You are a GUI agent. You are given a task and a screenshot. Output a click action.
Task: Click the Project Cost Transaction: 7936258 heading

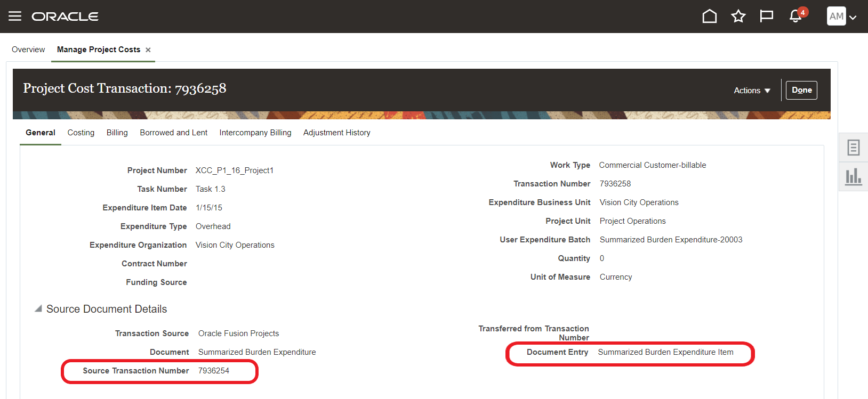[125, 88]
